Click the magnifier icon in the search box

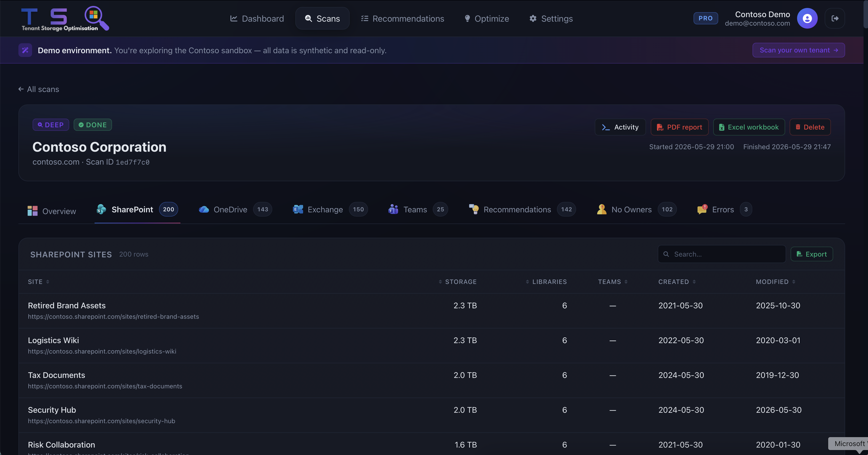tap(666, 254)
